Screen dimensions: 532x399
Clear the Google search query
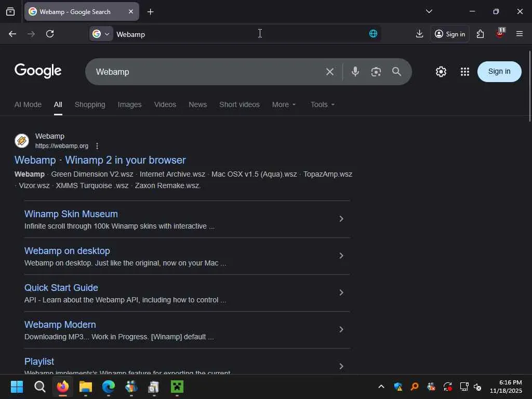coord(330,72)
